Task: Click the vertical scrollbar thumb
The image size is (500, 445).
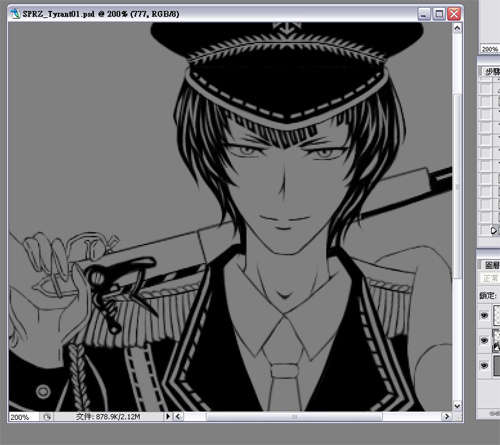Action: (x=457, y=187)
